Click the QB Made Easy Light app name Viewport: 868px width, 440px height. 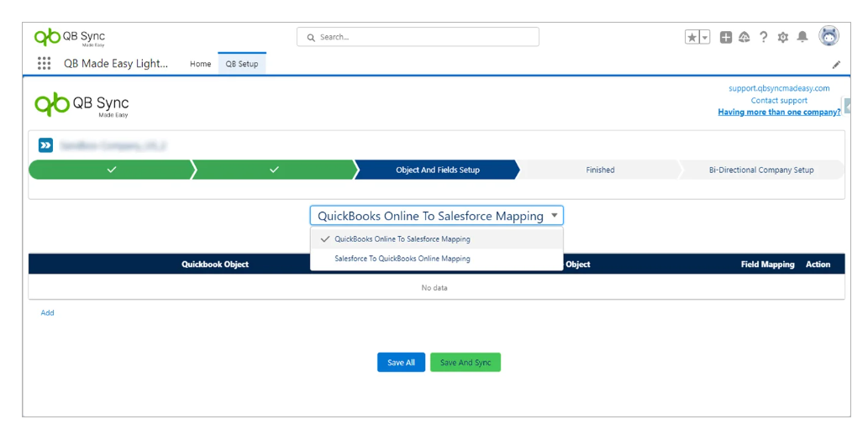pos(116,64)
